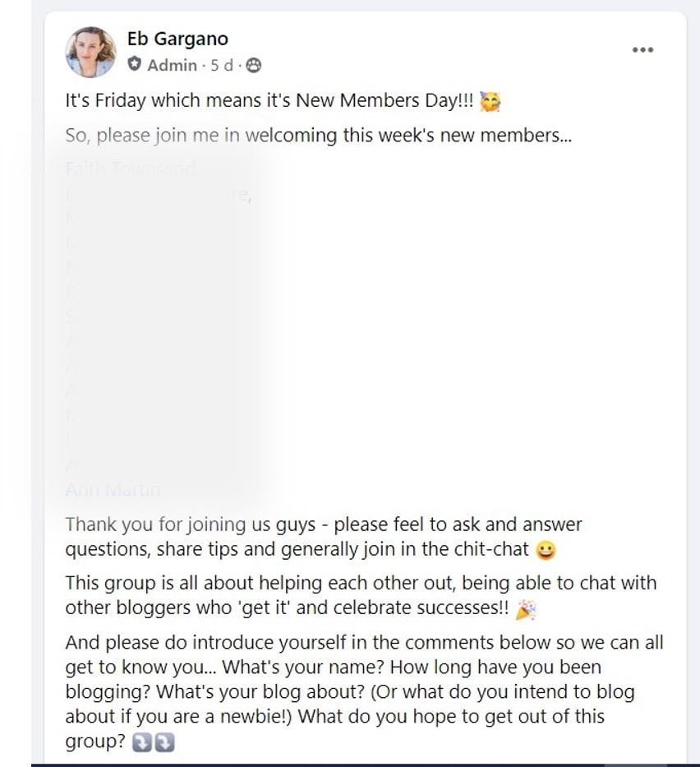700x767 pixels.
Task: Click the Admin shield badge icon
Action: pos(135,62)
